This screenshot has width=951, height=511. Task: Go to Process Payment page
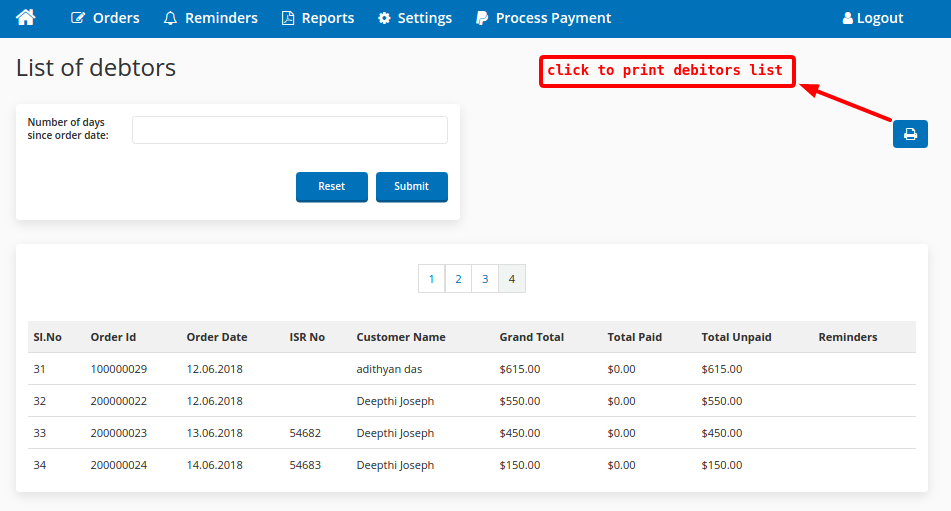point(543,18)
